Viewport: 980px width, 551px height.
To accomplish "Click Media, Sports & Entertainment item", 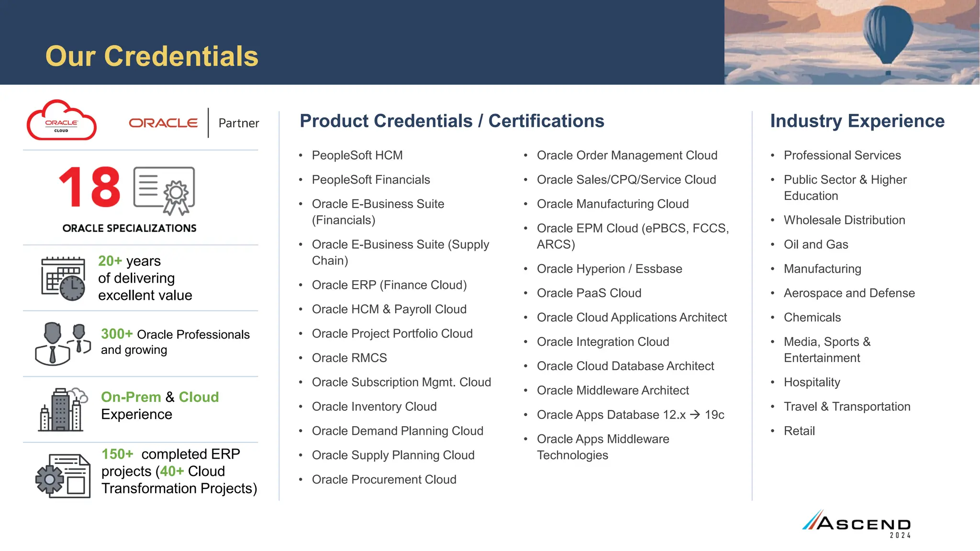I will click(x=827, y=350).
